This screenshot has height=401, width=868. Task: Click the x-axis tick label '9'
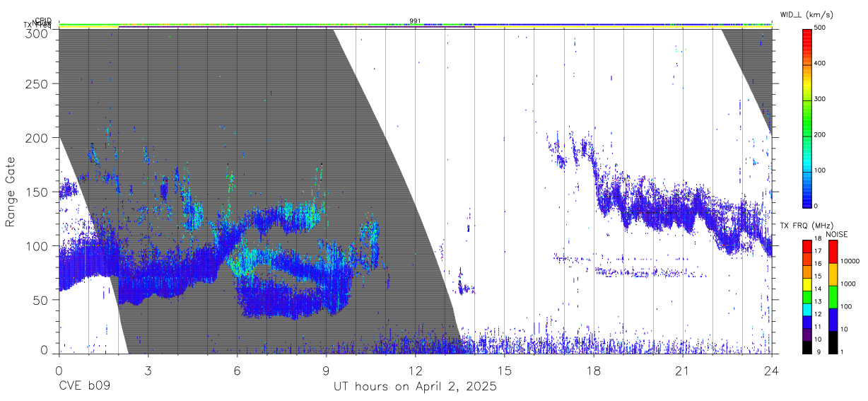point(326,371)
